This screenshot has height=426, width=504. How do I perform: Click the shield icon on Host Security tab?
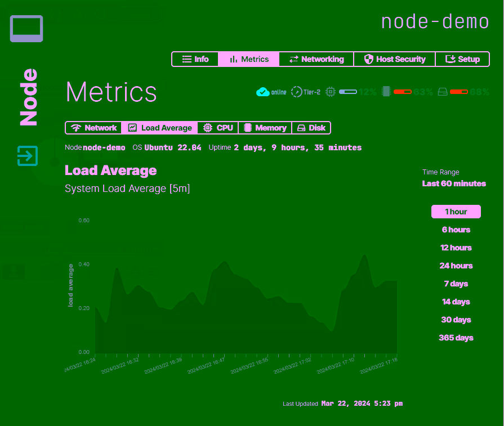pos(369,59)
